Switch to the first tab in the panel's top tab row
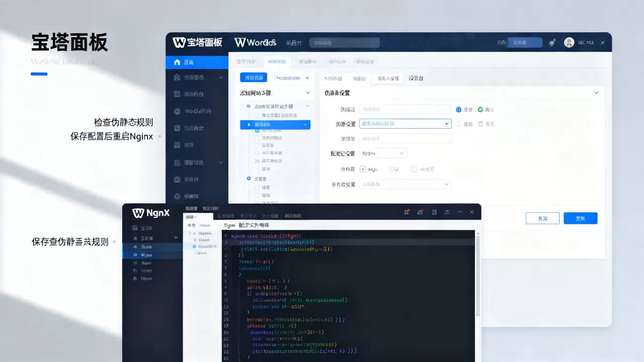Viewport: 644px width, 362px height. pos(246,62)
